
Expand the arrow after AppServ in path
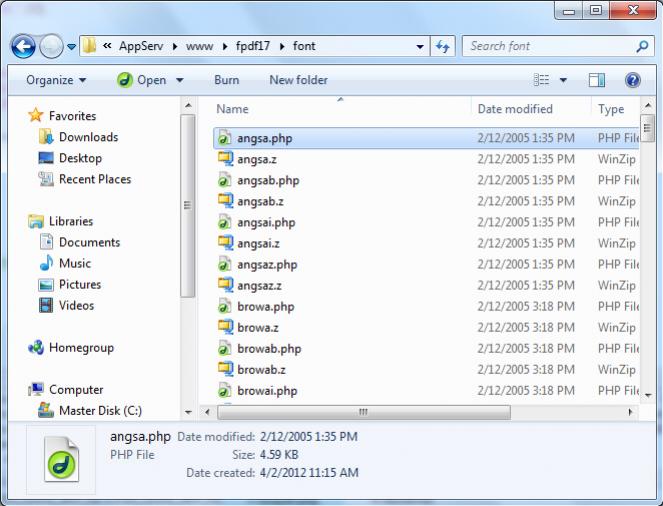(x=174, y=46)
